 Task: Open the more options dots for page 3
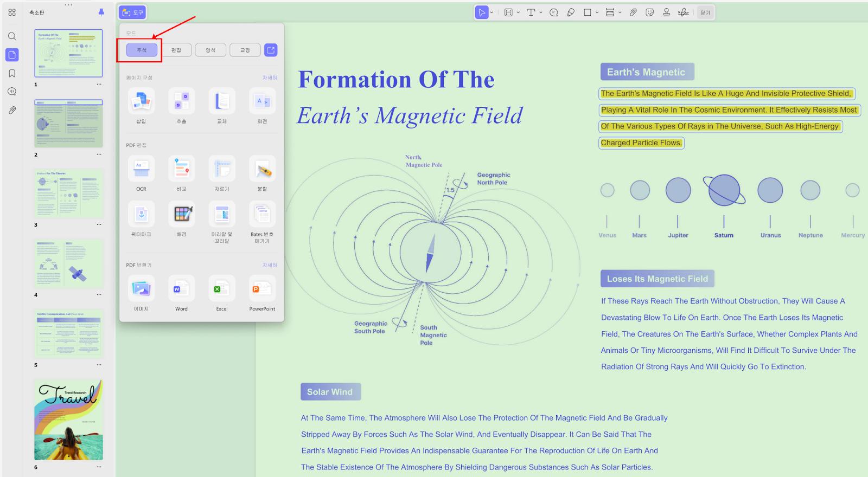click(x=99, y=224)
